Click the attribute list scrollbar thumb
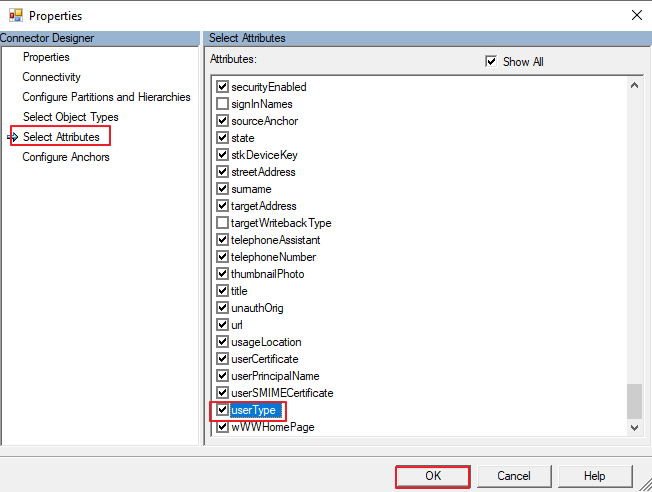The width and height of the screenshot is (652, 492). pos(635,401)
